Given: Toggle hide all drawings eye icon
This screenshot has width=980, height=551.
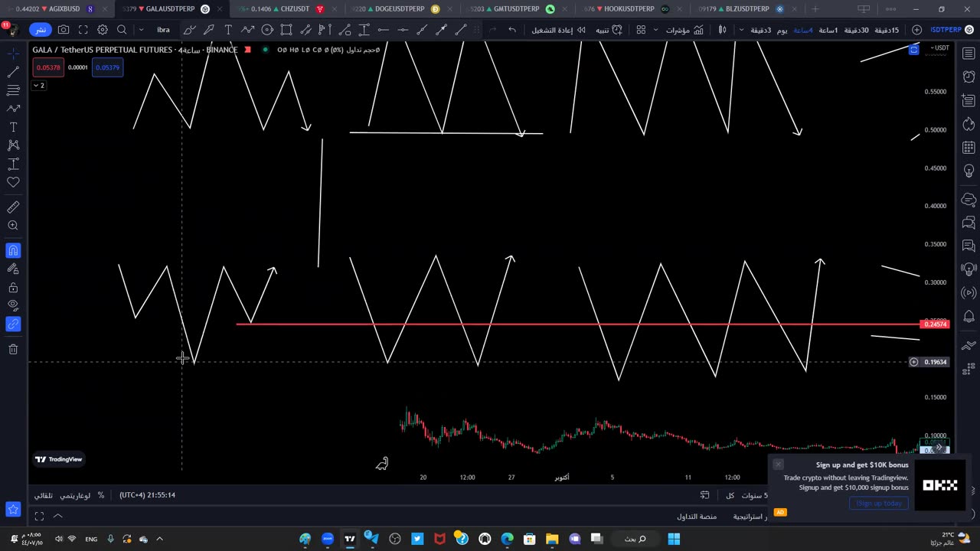Looking at the screenshot, I should (x=13, y=305).
